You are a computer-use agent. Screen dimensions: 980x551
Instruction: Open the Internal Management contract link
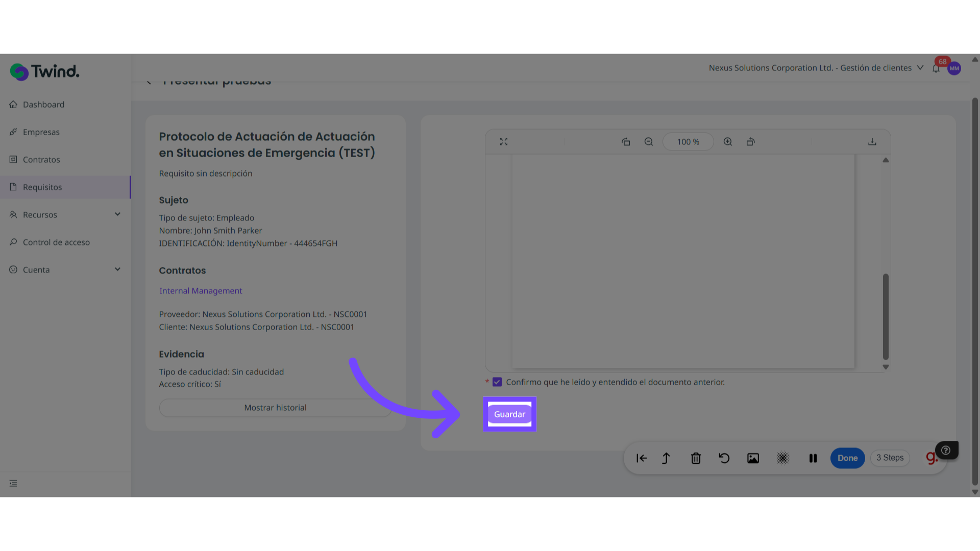[x=201, y=291]
